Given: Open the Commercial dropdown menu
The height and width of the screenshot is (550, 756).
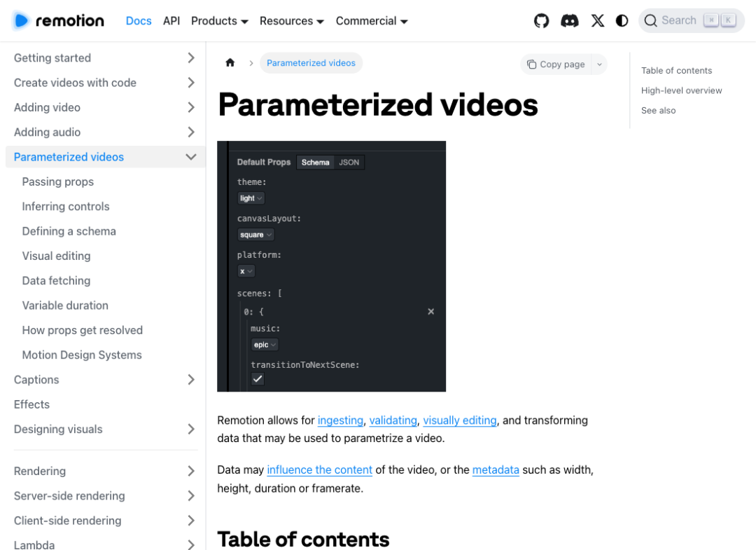Looking at the screenshot, I should click(372, 21).
